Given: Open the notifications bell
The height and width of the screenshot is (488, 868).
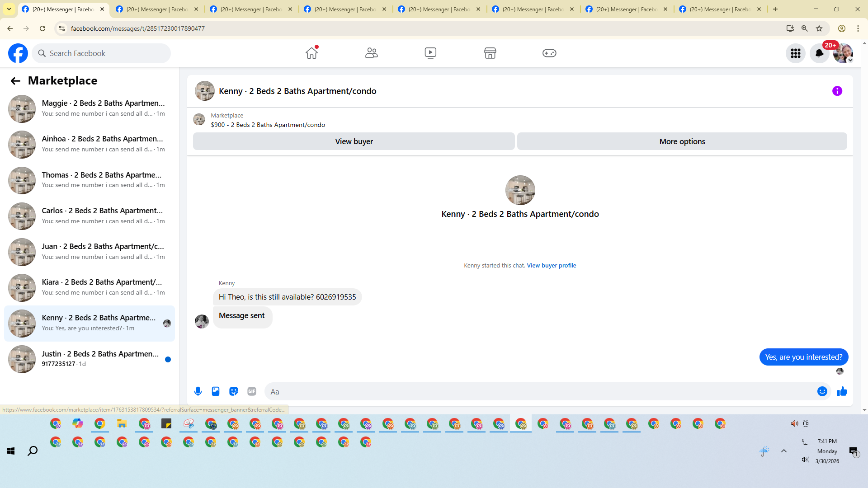Looking at the screenshot, I should (x=819, y=53).
